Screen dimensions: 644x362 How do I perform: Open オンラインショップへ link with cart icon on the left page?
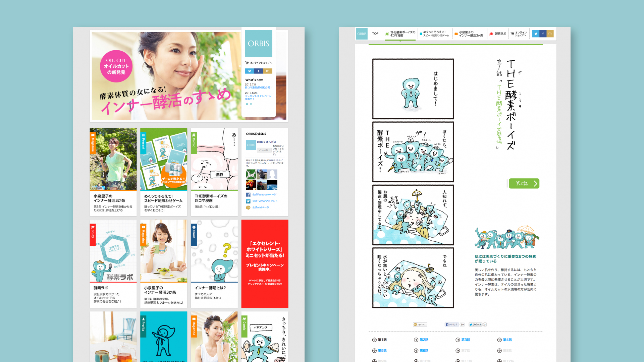coord(259,63)
